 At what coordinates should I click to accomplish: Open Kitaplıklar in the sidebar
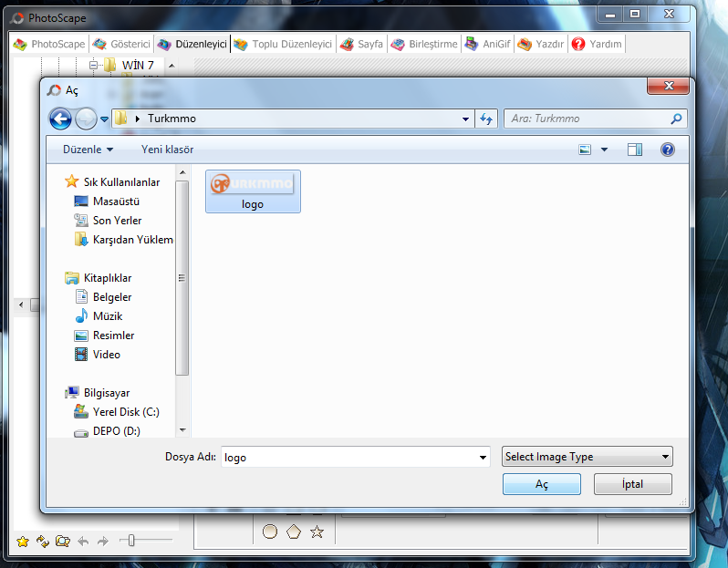(99, 278)
